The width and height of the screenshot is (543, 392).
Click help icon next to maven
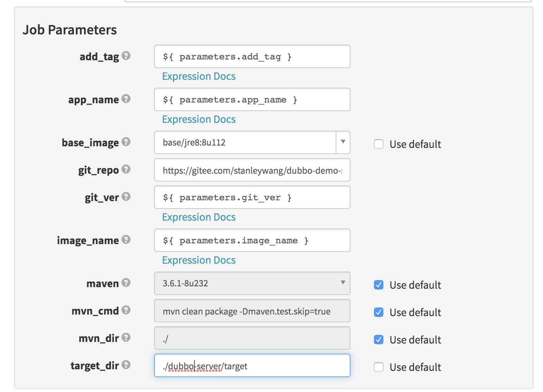[x=126, y=282]
